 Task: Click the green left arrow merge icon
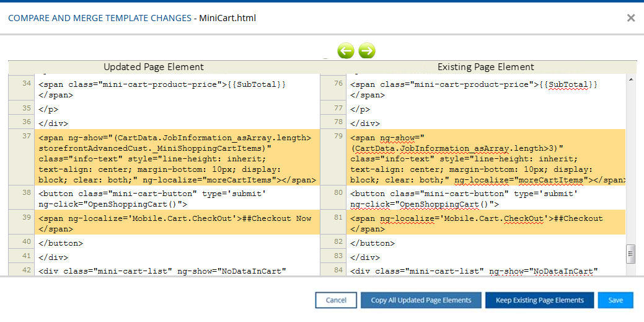pyautogui.click(x=346, y=51)
